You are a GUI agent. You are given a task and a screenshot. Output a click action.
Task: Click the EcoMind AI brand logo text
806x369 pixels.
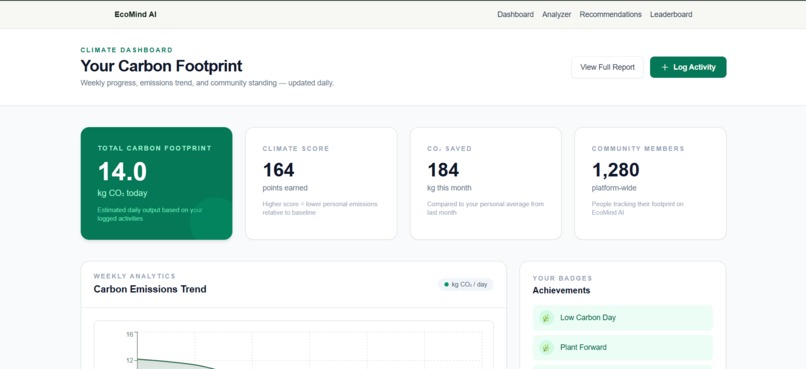pos(135,14)
